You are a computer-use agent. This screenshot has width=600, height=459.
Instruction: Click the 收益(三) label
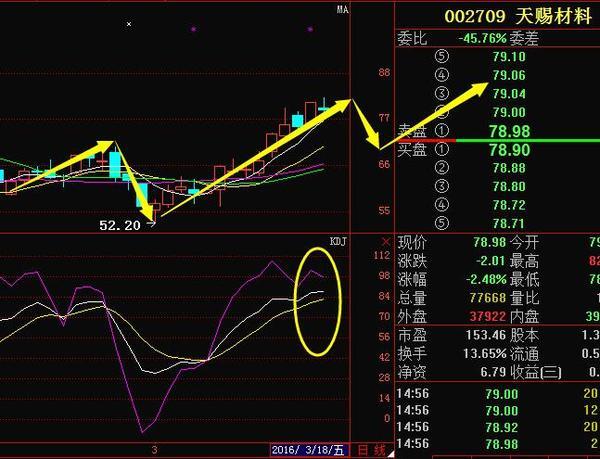(536, 372)
